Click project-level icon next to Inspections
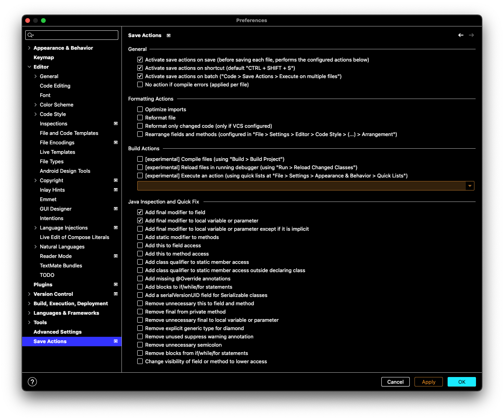 pyautogui.click(x=116, y=124)
